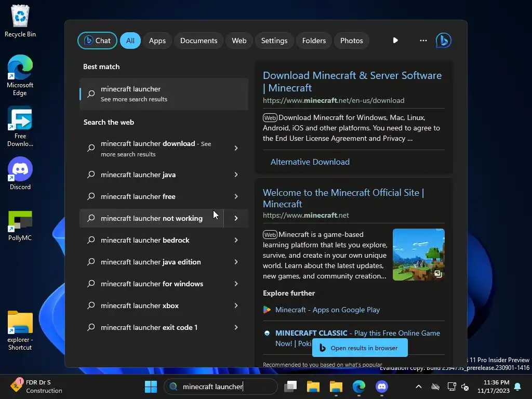Click the Bing icon in search panel header
This screenshot has width=532, height=399.
(444, 41)
